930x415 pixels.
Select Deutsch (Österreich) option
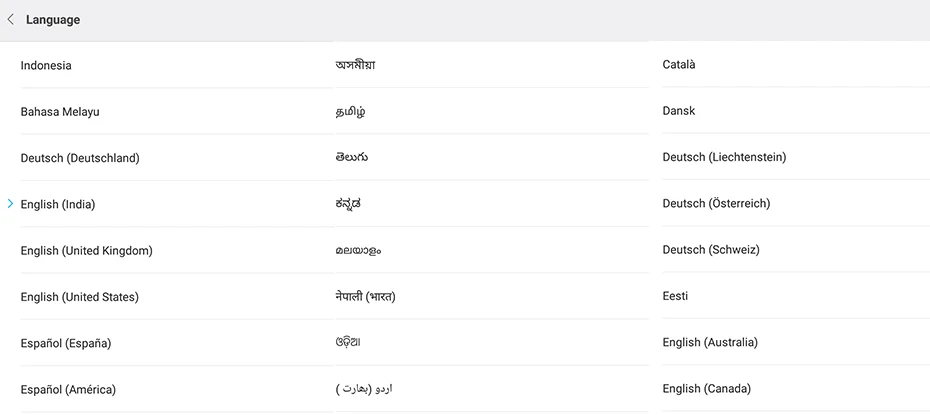(x=716, y=203)
